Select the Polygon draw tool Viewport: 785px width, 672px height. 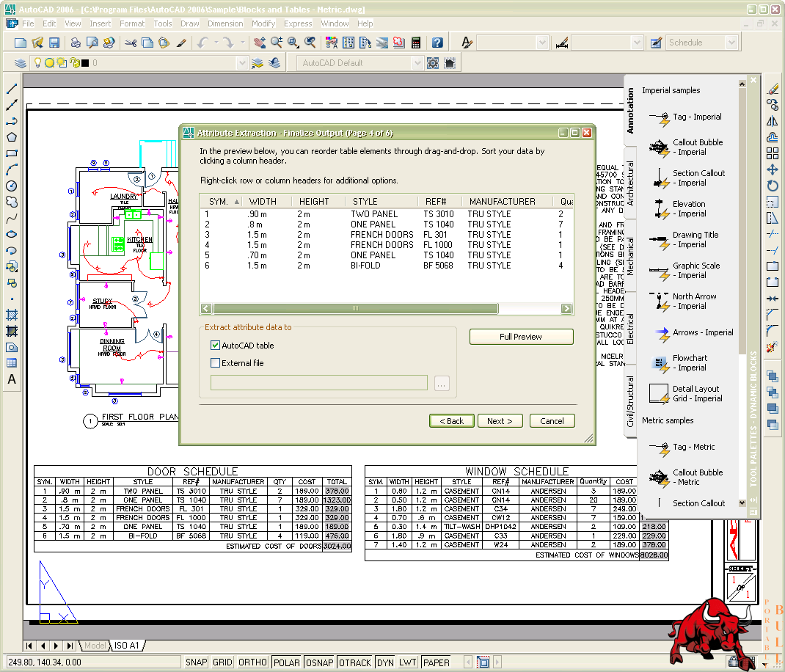(12, 137)
